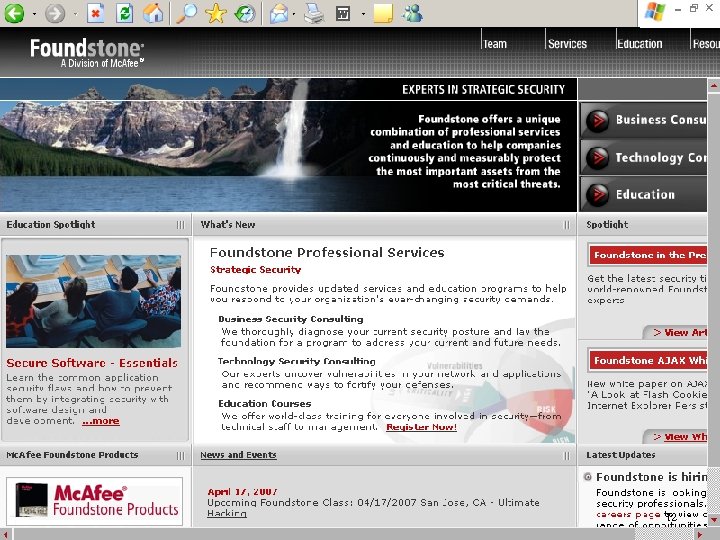Open the classroom training photo thumbnail
Image resolution: width=720 pixels, height=540 pixels.
(94, 301)
